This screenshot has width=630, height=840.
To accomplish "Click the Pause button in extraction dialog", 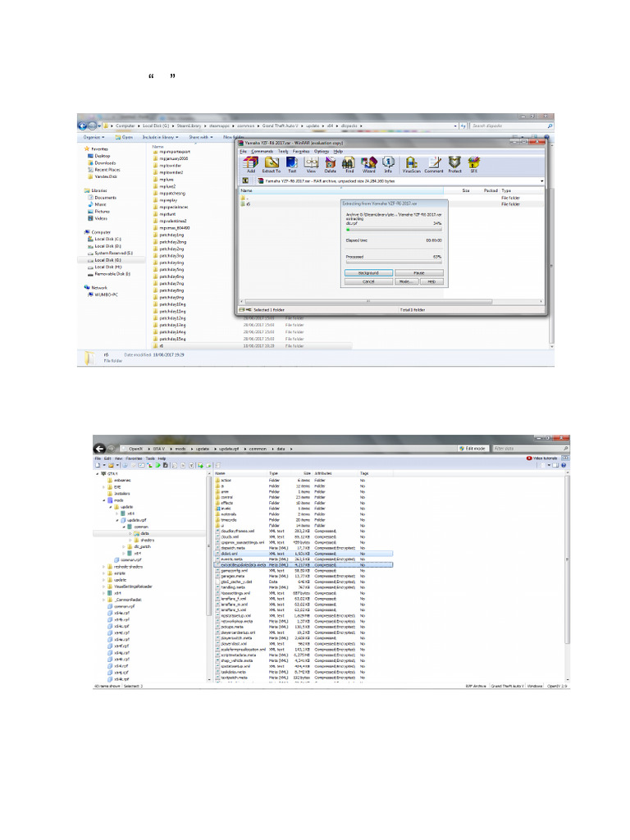I will [419, 272].
